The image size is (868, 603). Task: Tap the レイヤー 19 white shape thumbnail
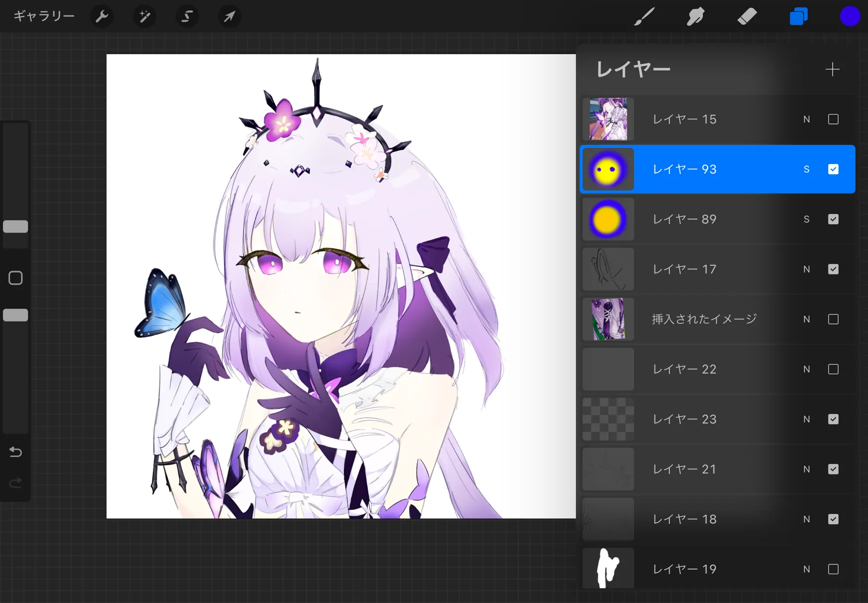(608, 569)
